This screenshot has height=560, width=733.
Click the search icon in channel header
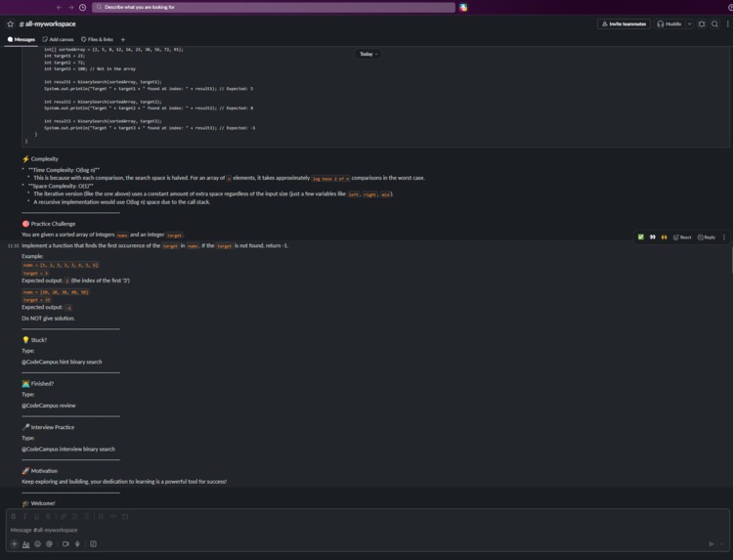pos(714,23)
